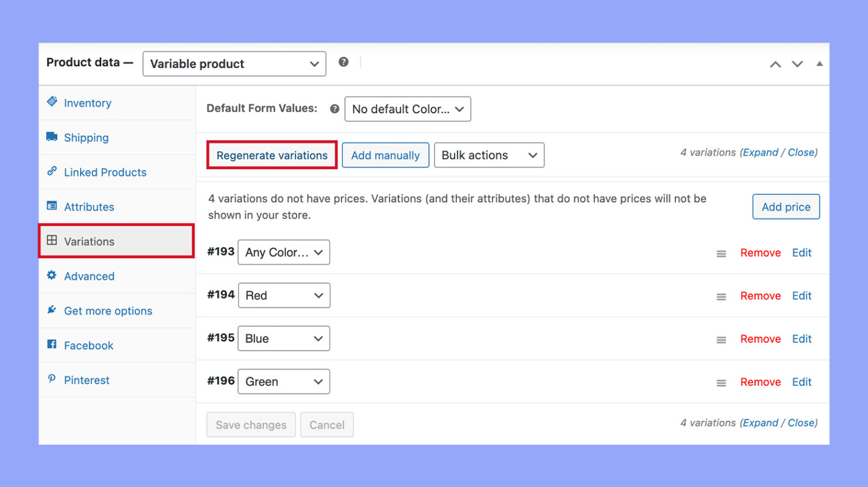Remove variation #195
This screenshot has width=868, height=487.
tap(760, 339)
